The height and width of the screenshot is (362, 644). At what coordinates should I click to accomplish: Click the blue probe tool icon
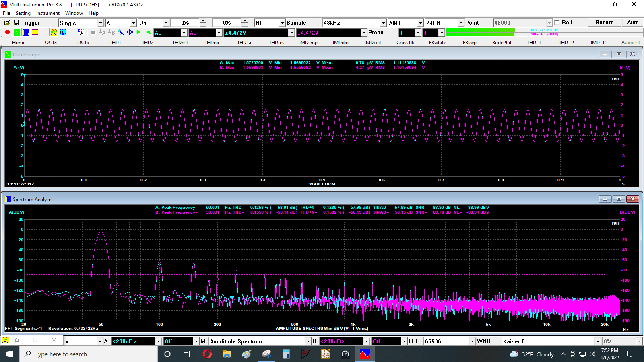[x=121, y=32]
